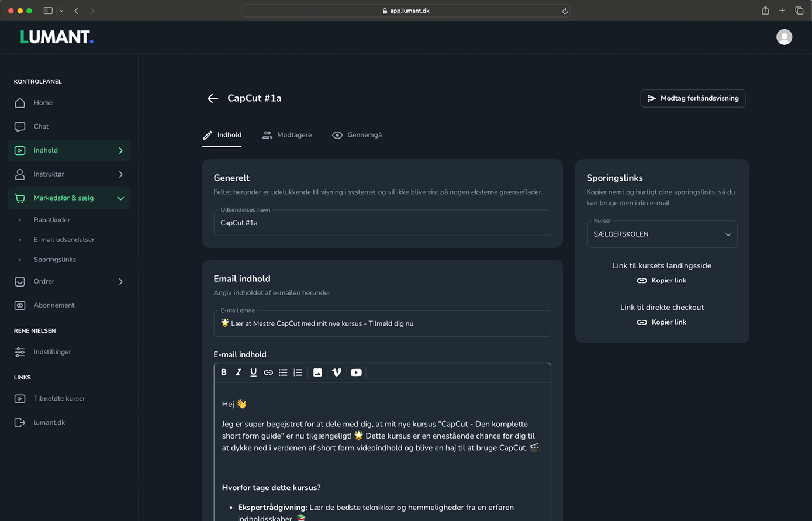Open the Kurser dropdown showing SÆLGERSKOLEN
Screen dimensions: 812x521
pos(662,234)
